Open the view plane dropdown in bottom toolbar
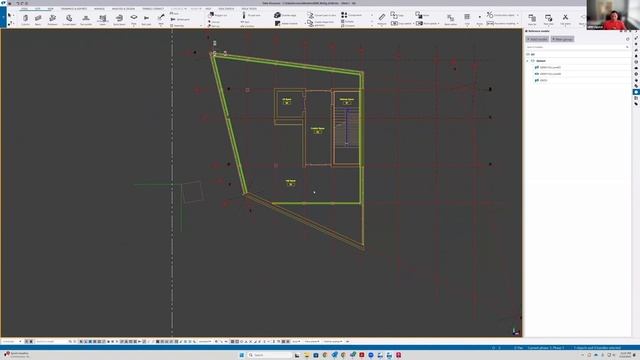 (x=312, y=342)
